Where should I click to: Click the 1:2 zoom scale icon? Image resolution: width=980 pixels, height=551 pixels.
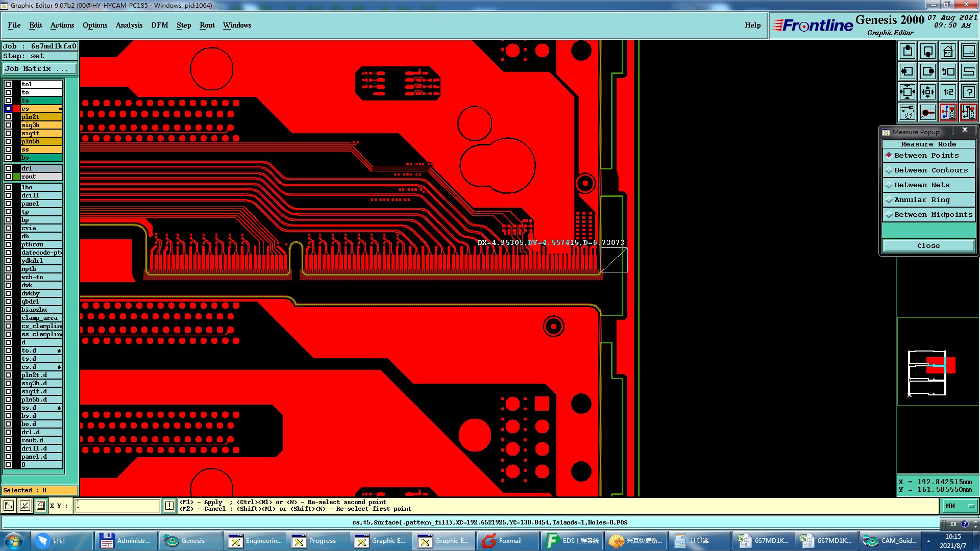tap(948, 92)
